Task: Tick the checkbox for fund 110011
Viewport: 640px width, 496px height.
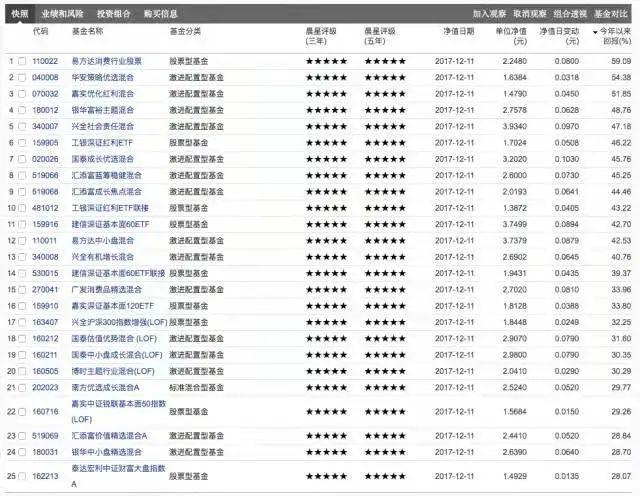Action: 22,241
